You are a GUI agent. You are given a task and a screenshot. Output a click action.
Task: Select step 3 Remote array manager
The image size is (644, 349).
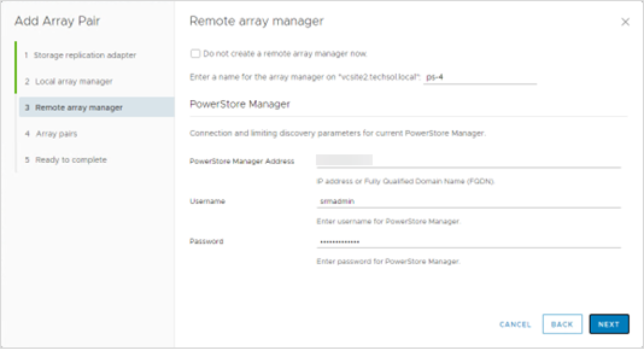[x=96, y=107]
